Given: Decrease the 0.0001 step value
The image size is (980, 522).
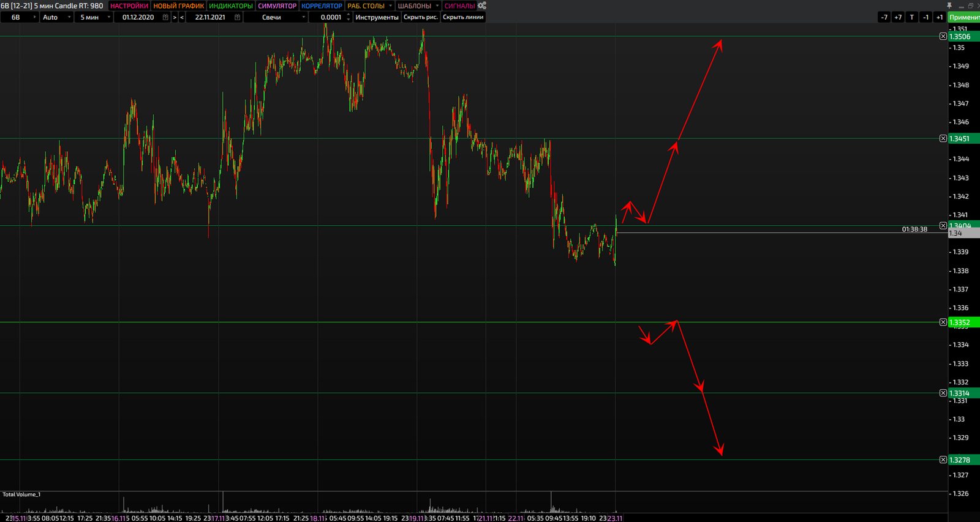Looking at the screenshot, I should click(349, 20).
